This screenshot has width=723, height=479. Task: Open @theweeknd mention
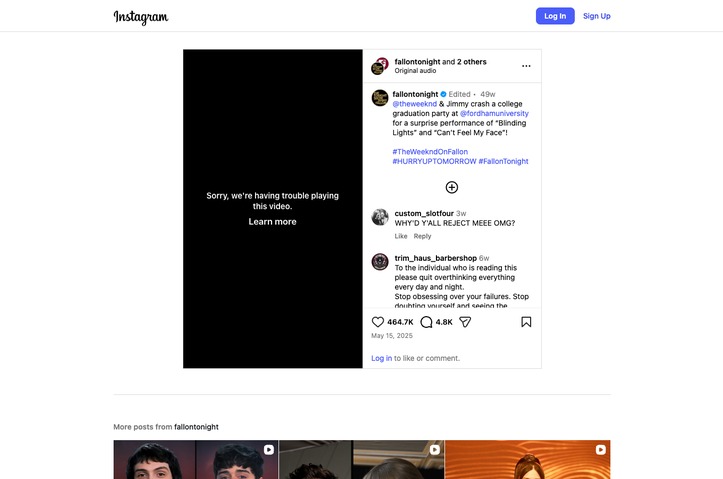click(x=415, y=104)
